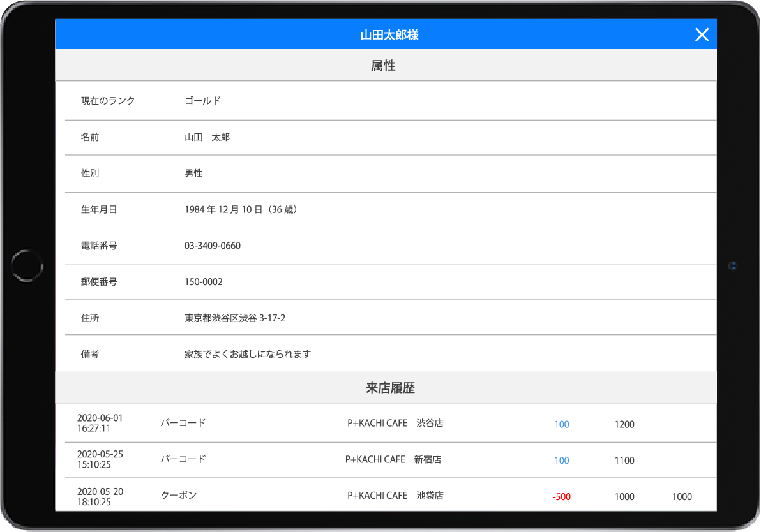The image size is (761, 532).
Task: Select the ゴールド rank value
Action: point(203,101)
